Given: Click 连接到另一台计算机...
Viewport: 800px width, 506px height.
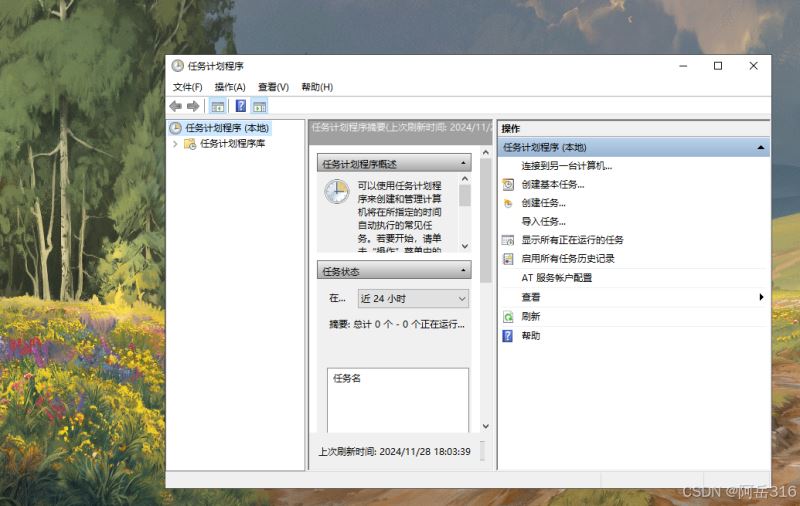Looking at the screenshot, I should click(567, 166).
